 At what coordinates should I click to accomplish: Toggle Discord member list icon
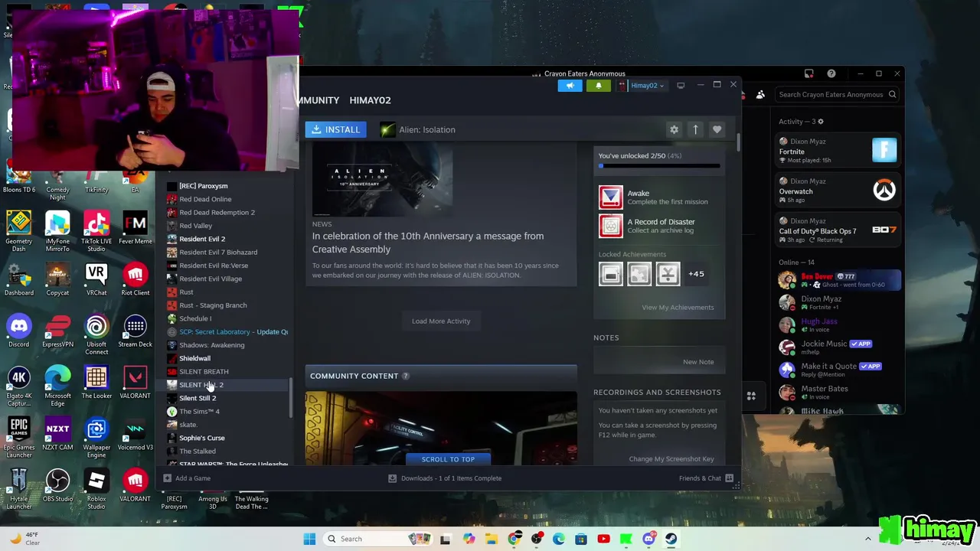point(760,95)
